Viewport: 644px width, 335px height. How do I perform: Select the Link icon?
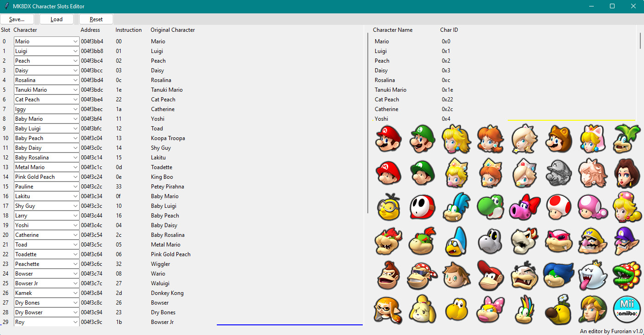(x=592, y=309)
